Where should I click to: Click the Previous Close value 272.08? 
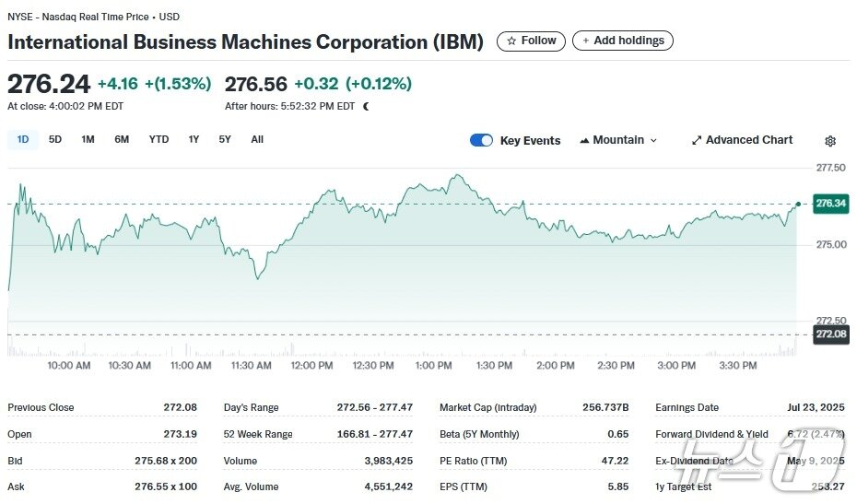(x=180, y=408)
